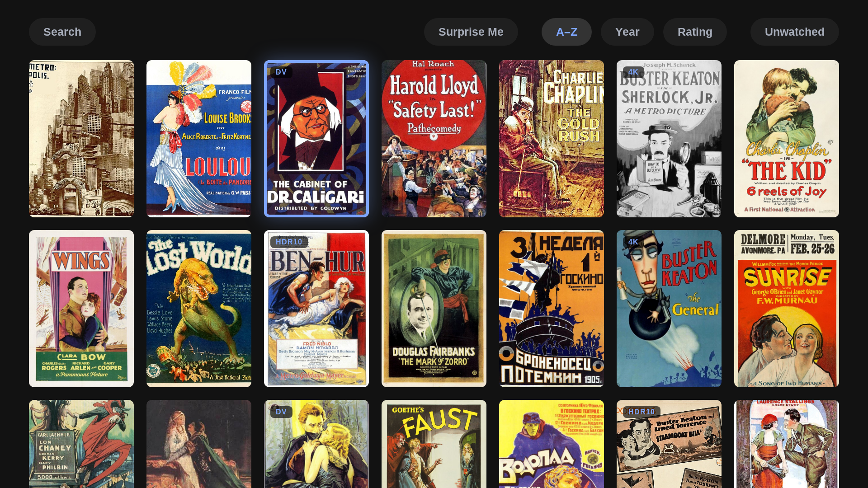Viewport: 868px width, 488px height.
Task: Open the Loulou Louise Brooks poster
Action: pyautogui.click(x=199, y=139)
